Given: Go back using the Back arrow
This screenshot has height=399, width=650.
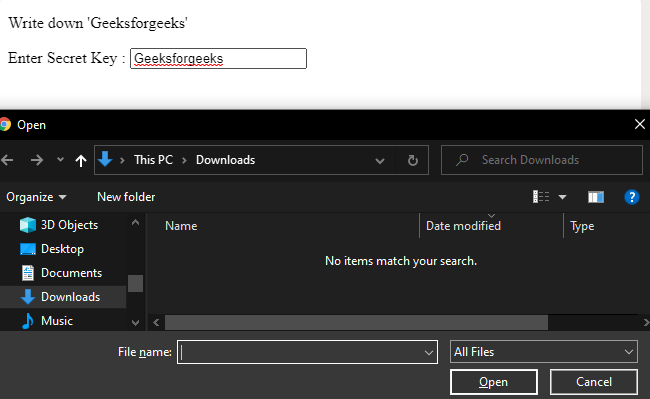Looking at the screenshot, I should coord(7,160).
